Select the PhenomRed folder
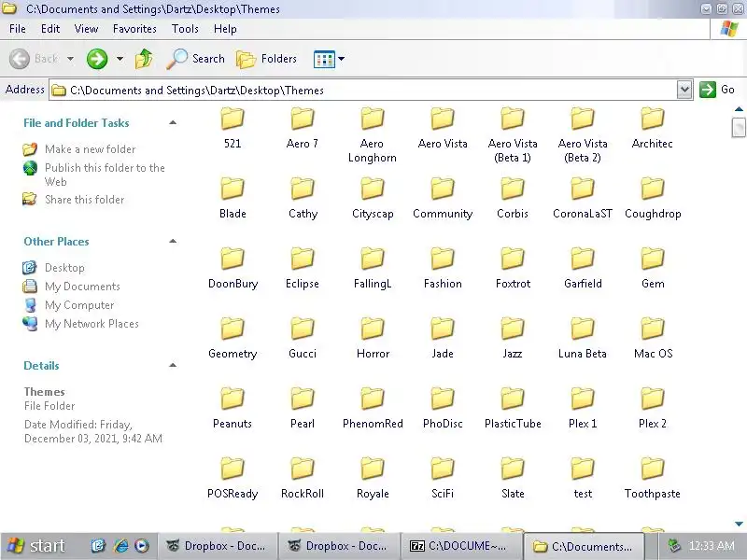The image size is (747, 560). pyautogui.click(x=373, y=409)
